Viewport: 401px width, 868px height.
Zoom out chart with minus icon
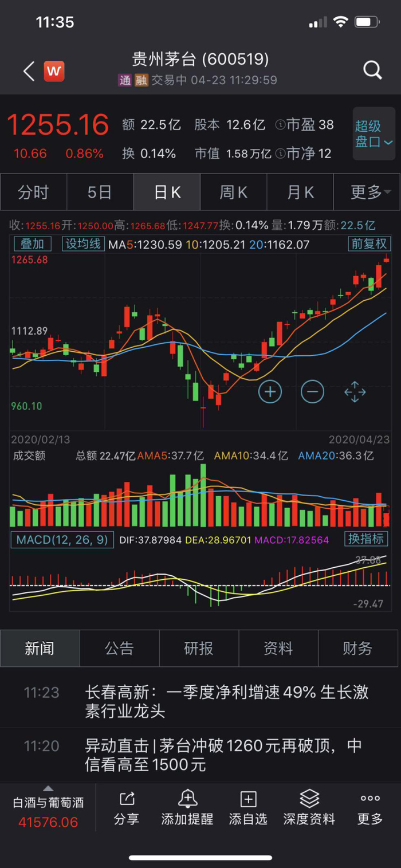coord(312,392)
